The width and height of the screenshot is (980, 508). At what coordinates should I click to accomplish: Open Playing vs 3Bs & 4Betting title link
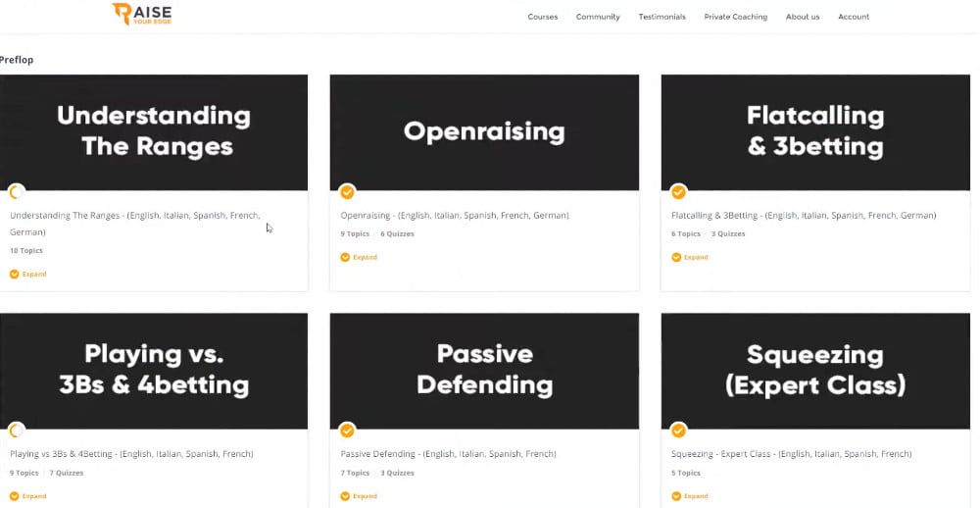click(132, 454)
